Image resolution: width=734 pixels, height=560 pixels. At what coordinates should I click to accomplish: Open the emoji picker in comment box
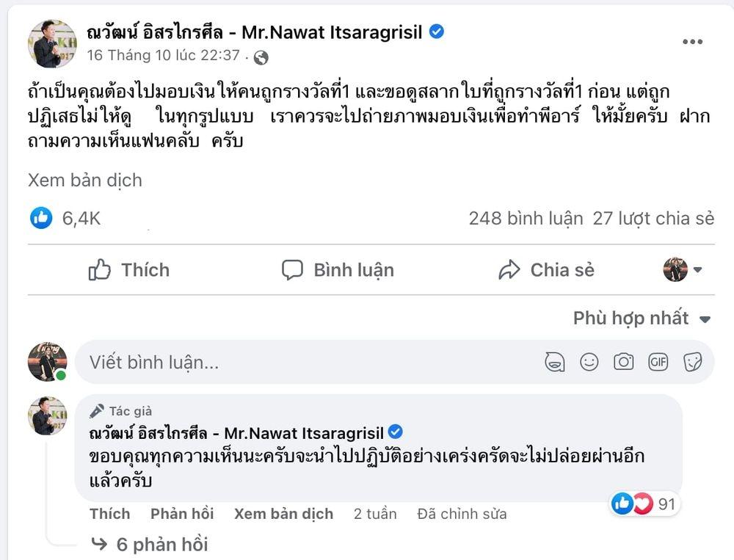[589, 362]
